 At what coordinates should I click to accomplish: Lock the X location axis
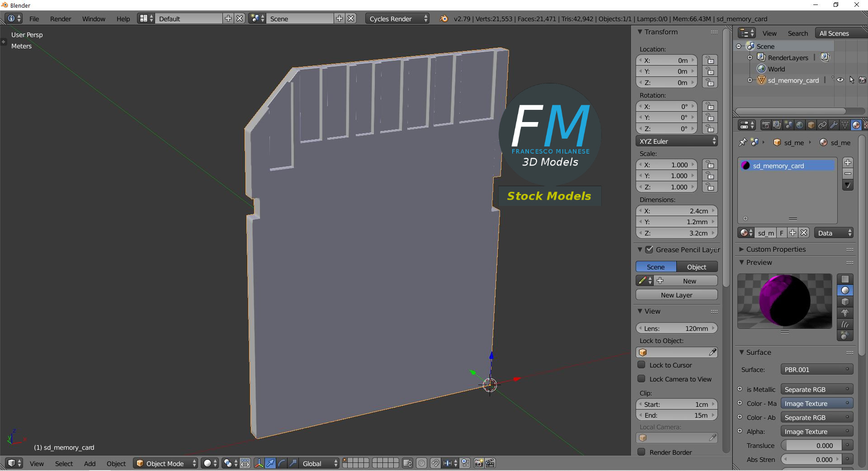coord(710,60)
